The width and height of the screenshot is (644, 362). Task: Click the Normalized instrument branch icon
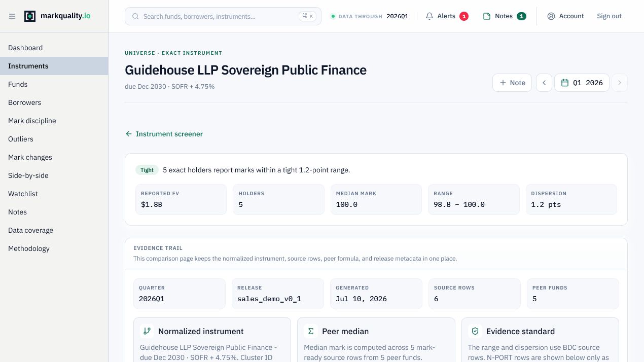coord(147,331)
